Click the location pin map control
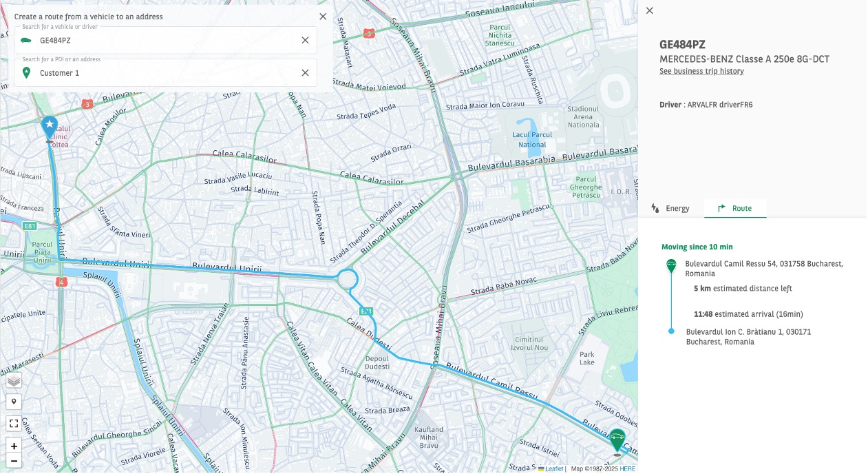Viewport: 868px width, 474px height. 14,401
